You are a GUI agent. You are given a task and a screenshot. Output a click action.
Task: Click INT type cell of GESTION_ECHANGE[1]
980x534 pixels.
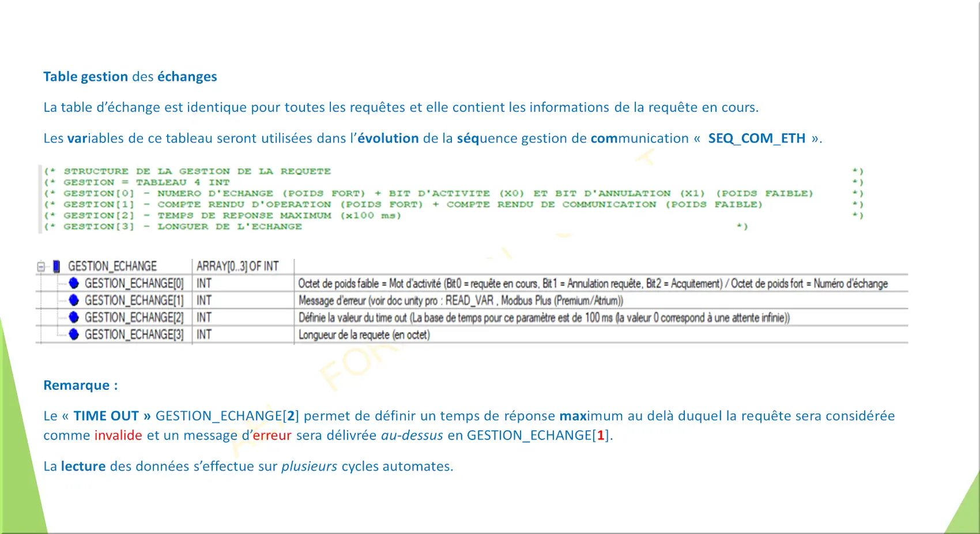204,300
